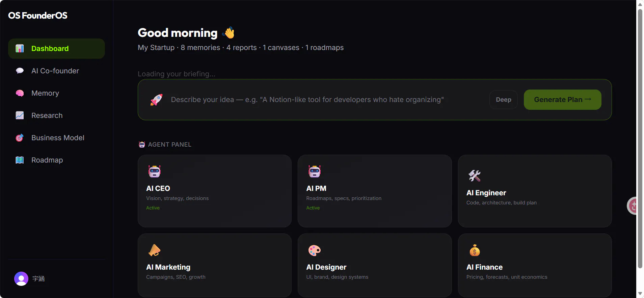Click the user avatar icon
Screen dimensions: 644x298
21,279
